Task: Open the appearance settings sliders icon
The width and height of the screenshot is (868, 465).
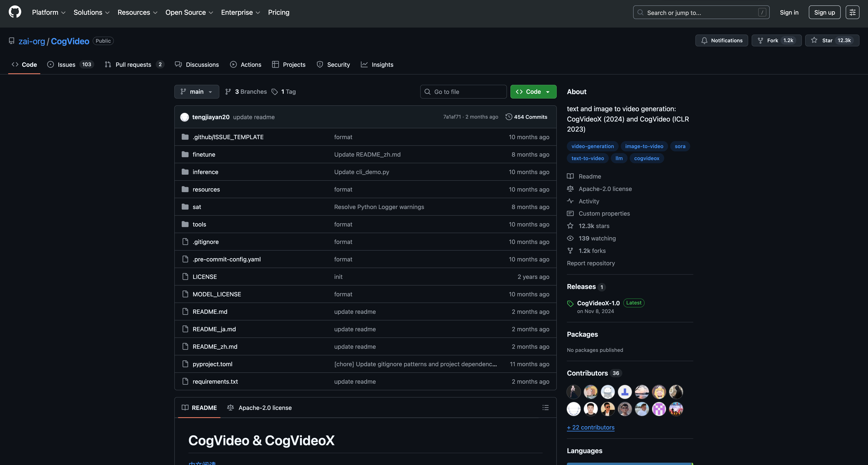Action: pyautogui.click(x=852, y=12)
